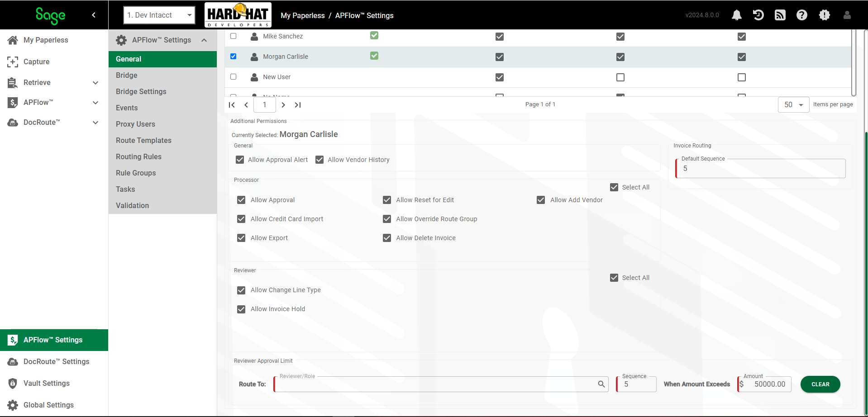Open the Tasks settings item

coord(162,189)
